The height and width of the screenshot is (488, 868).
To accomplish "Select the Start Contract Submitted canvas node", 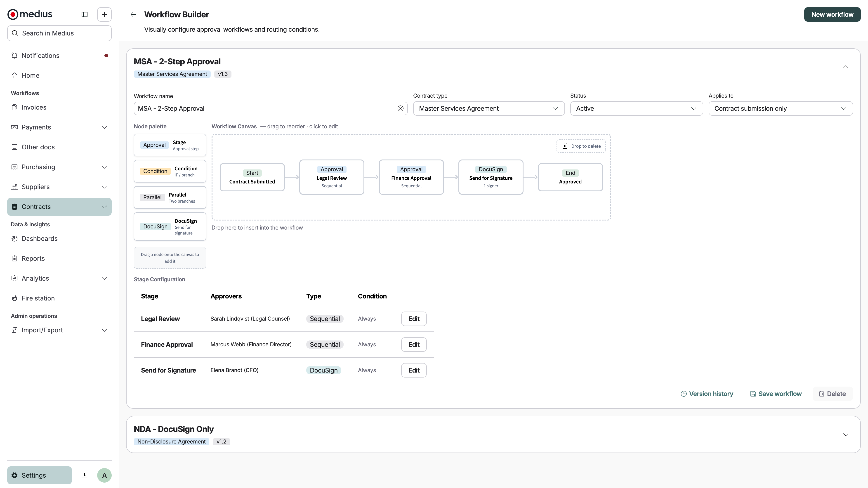I will [252, 177].
